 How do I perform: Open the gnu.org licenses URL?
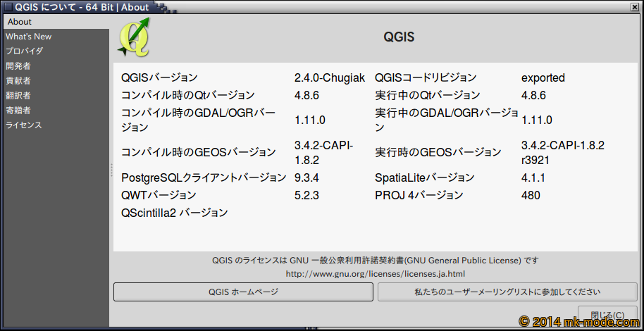tap(376, 273)
